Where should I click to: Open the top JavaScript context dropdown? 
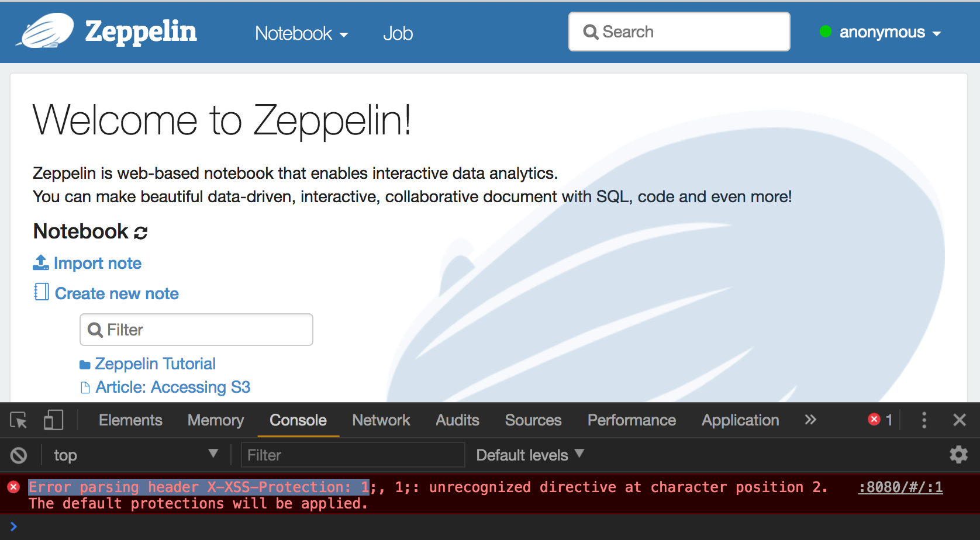(136, 455)
